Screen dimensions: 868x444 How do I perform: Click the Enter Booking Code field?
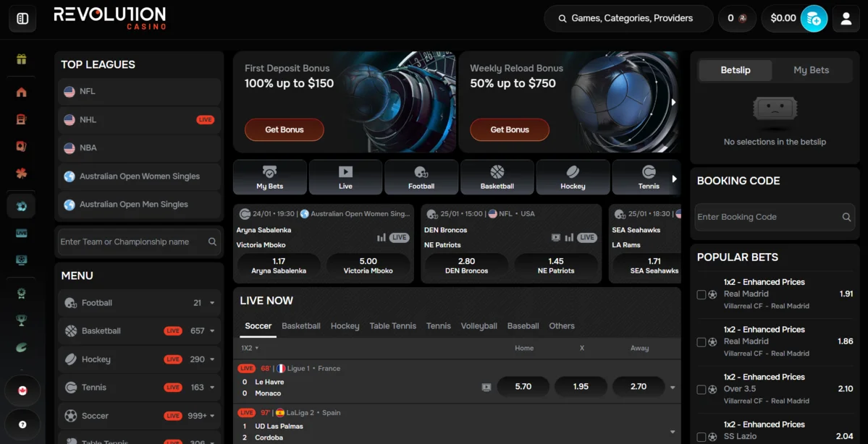pos(767,217)
